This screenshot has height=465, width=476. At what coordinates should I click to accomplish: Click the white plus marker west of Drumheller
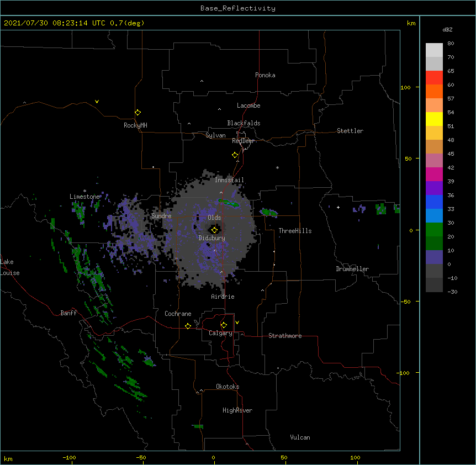point(338,207)
